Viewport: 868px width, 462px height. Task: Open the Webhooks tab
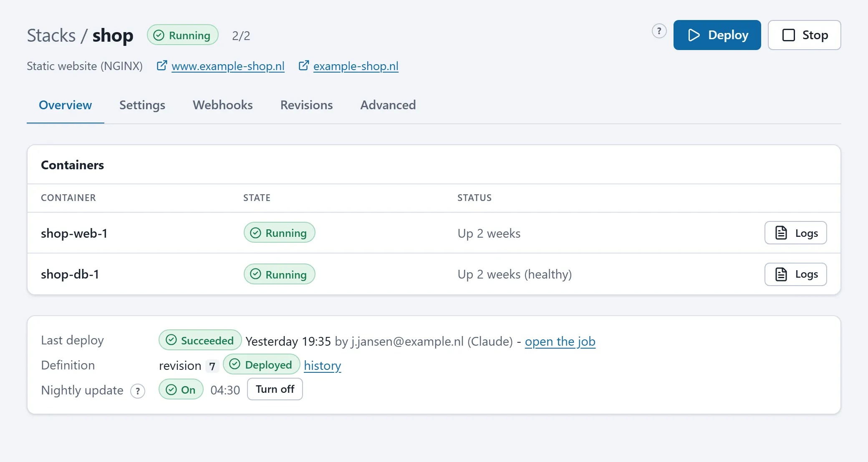(x=223, y=105)
